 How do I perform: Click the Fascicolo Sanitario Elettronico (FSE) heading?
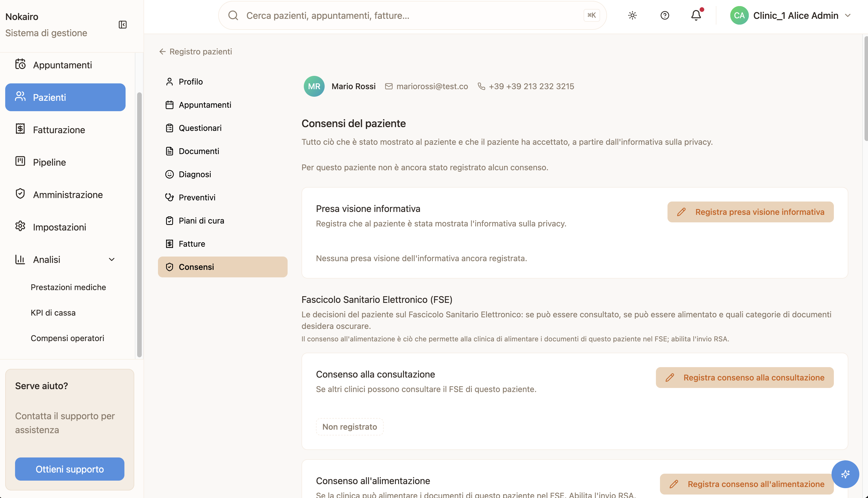(377, 299)
